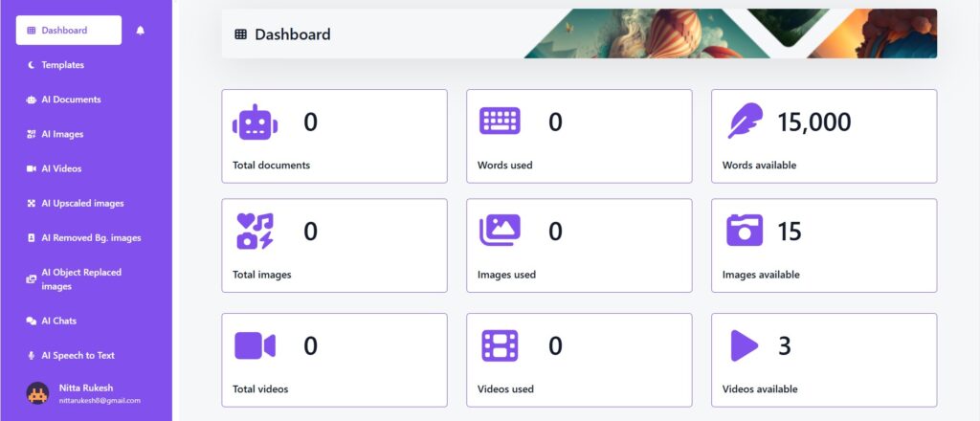This screenshot has width=980, height=421.
Task: Click the camera icon for Images available
Action: pos(745,231)
